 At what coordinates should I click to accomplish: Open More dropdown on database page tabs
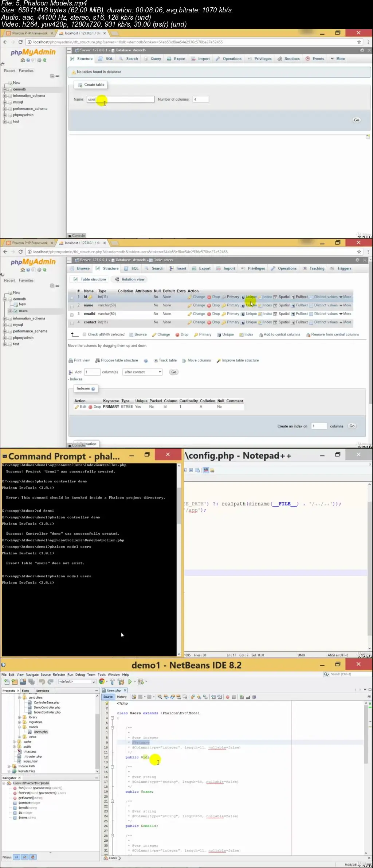pos(338,59)
